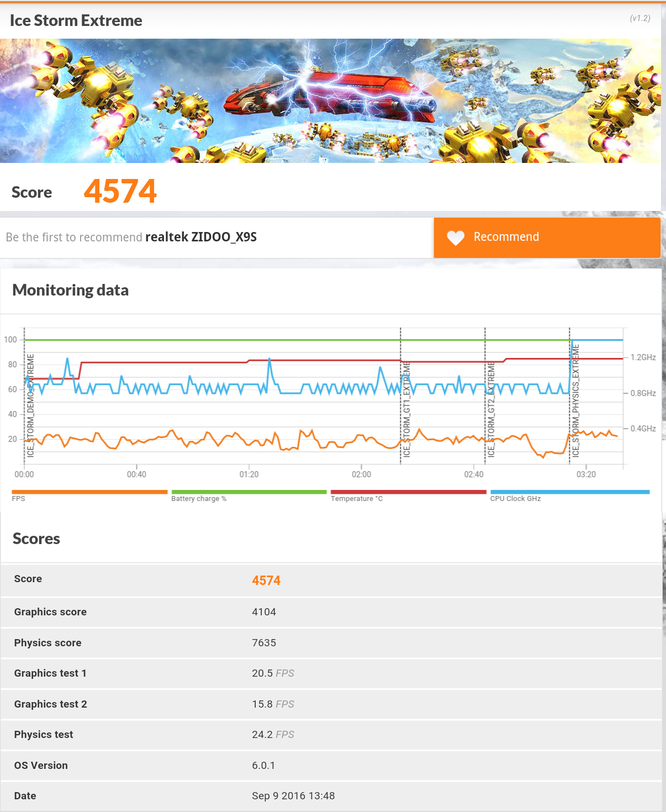Click the Date row label
This screenshot has height=812, width=666.
25,796
